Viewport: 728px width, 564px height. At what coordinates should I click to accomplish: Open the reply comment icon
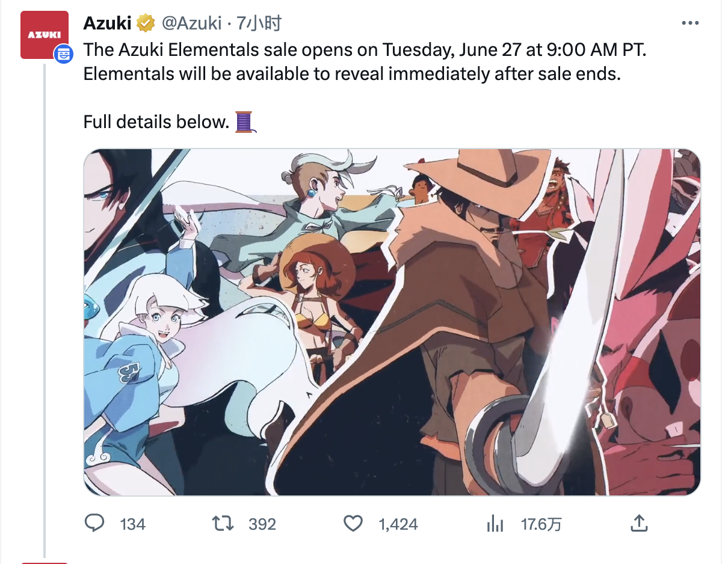94,523
